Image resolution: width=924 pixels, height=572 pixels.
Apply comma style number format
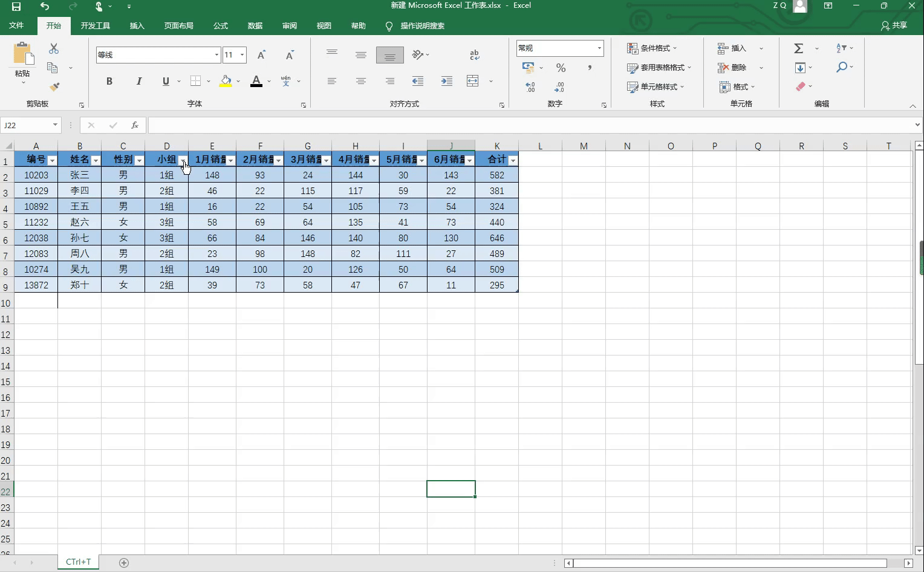[590, 68]
